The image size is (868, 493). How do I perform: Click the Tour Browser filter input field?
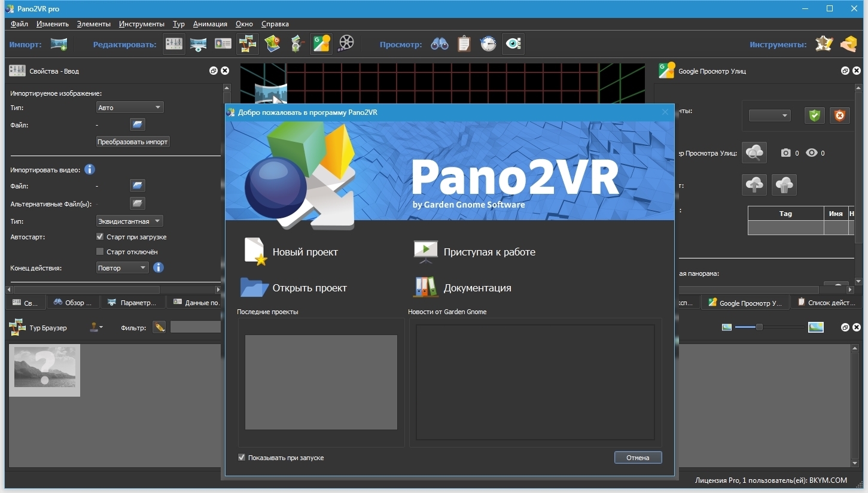point(196,327)
